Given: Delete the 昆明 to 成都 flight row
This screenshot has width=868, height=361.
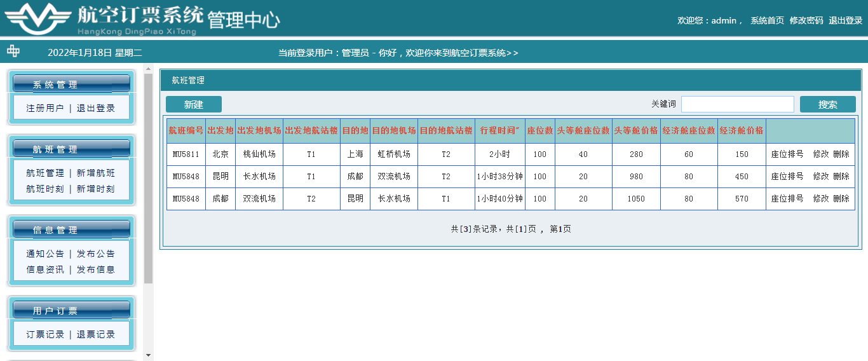Looking at the screenshot, I should (x=841, y=176).
